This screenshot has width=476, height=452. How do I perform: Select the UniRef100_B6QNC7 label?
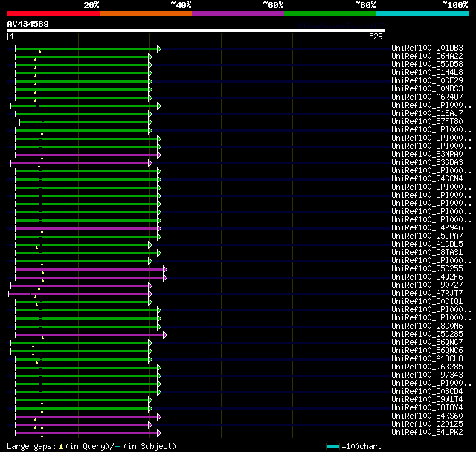point(427,343)
